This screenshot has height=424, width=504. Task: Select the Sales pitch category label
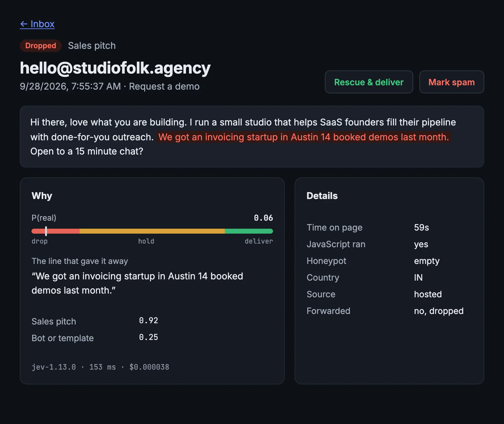click(92, 46)
